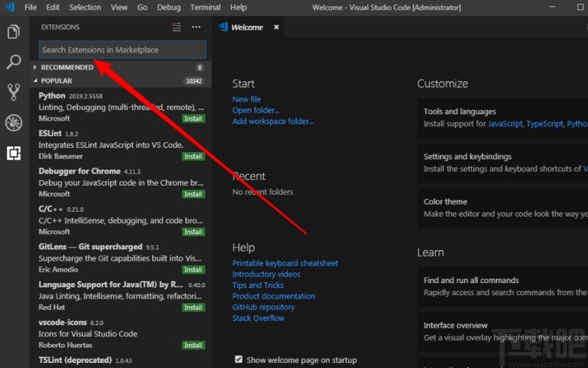Open the Search view in activity bar

pos(14,62)
